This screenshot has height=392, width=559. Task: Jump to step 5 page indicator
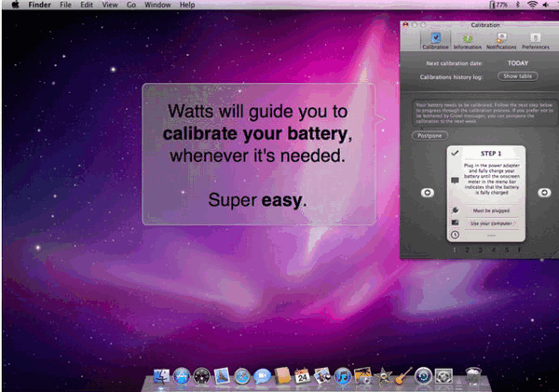pos(507,250)
